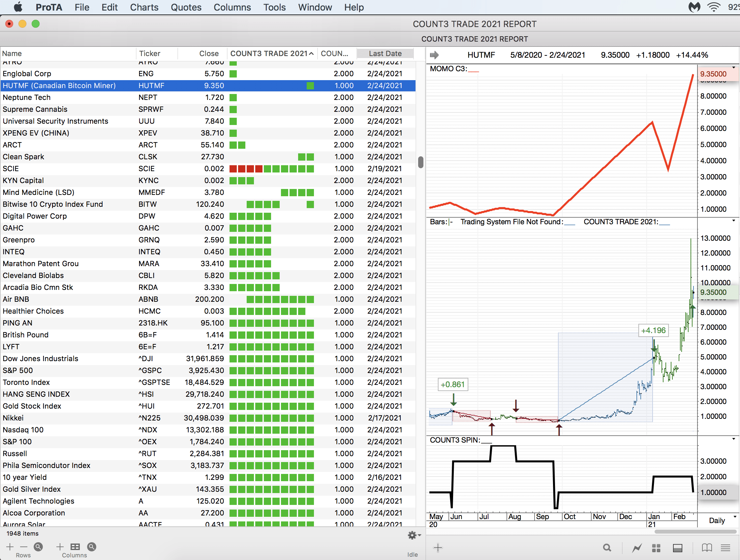The height and width of the screenshot is (560, 740).
Task: Select the Marathon Patent Grou row
Action: click(208, 264)
